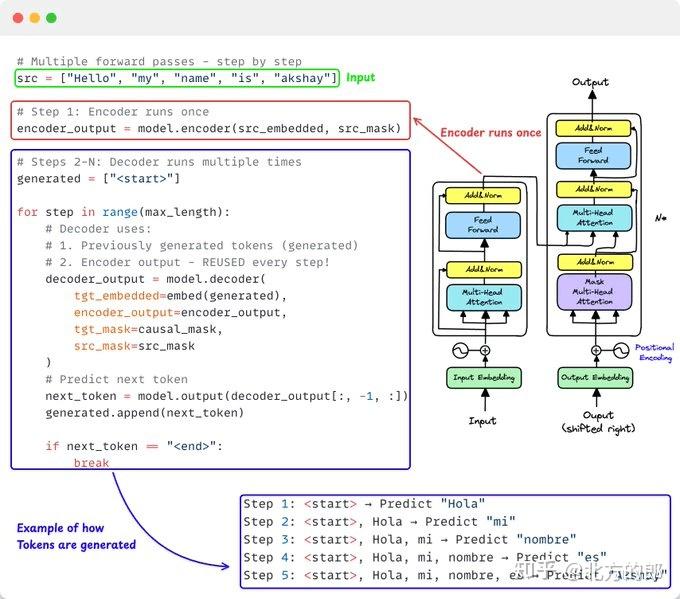Viewport: 680px width, 599px height.
Task: Click the encoder positional encoding sine symbol
Action: pyautogui.click(x=460, y=350)
